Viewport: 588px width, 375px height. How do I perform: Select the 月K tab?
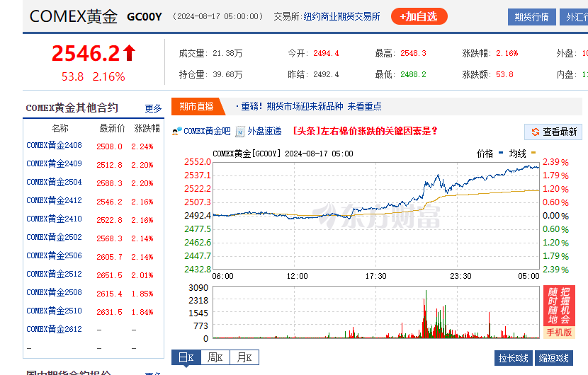tap(244, 357)
